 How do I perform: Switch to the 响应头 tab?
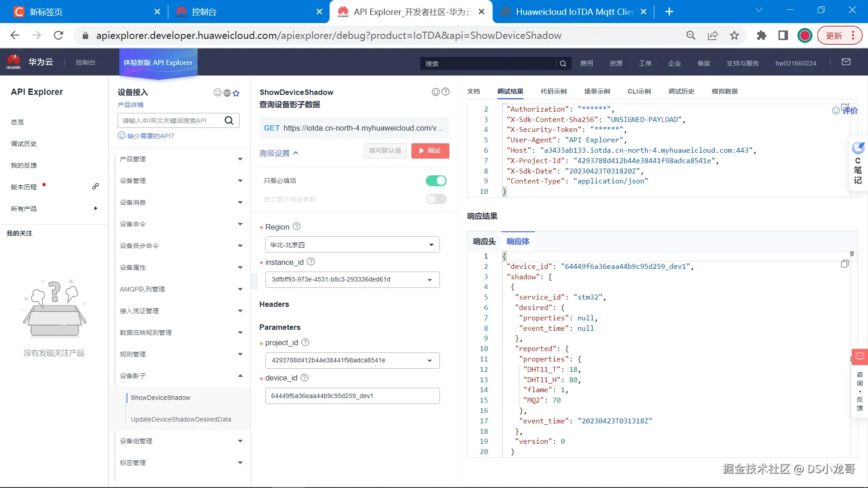[x=484, y=241]
